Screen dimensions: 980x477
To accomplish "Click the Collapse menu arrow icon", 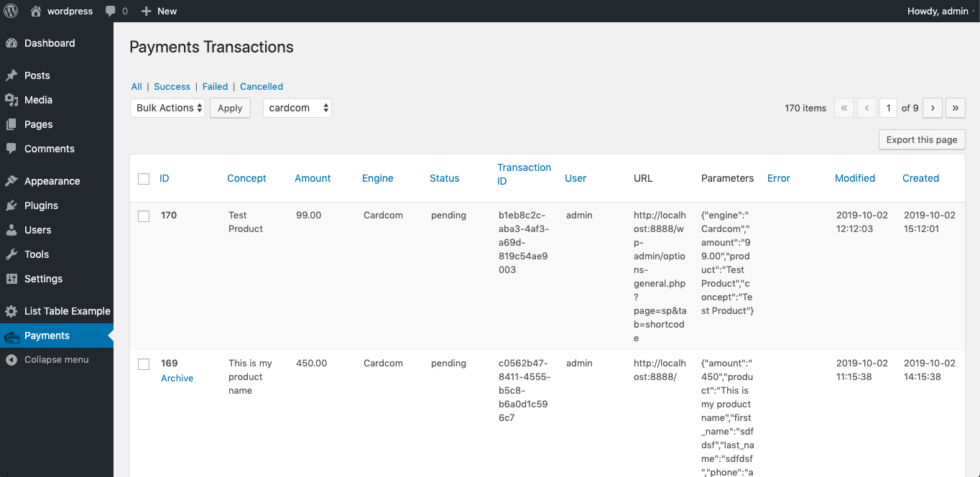I will [x=11, y=359].
